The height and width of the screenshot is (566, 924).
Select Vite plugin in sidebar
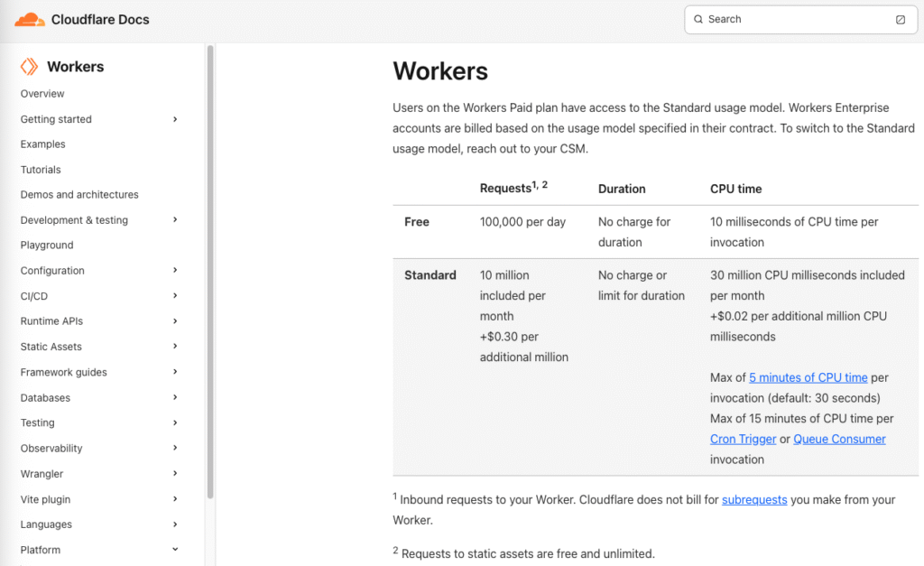45,499
